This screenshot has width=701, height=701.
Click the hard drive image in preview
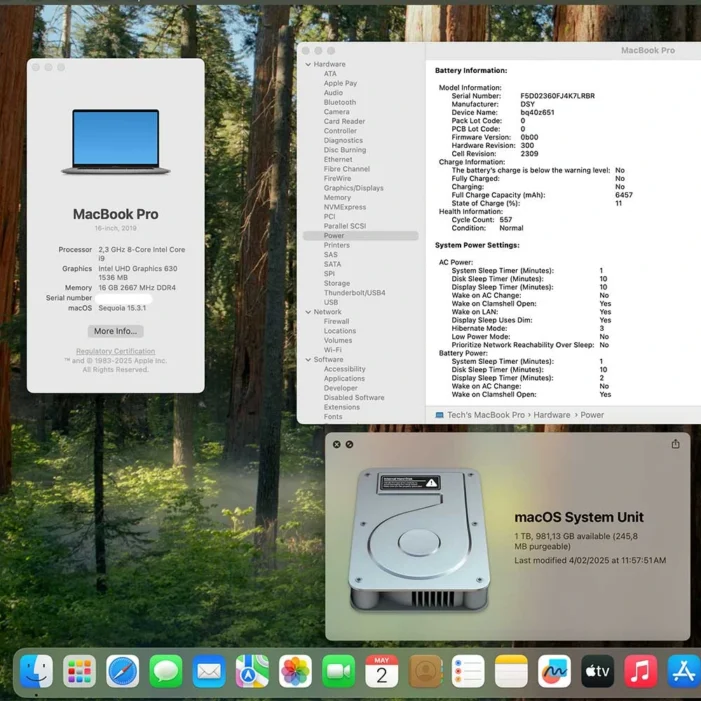click(419, 540)
